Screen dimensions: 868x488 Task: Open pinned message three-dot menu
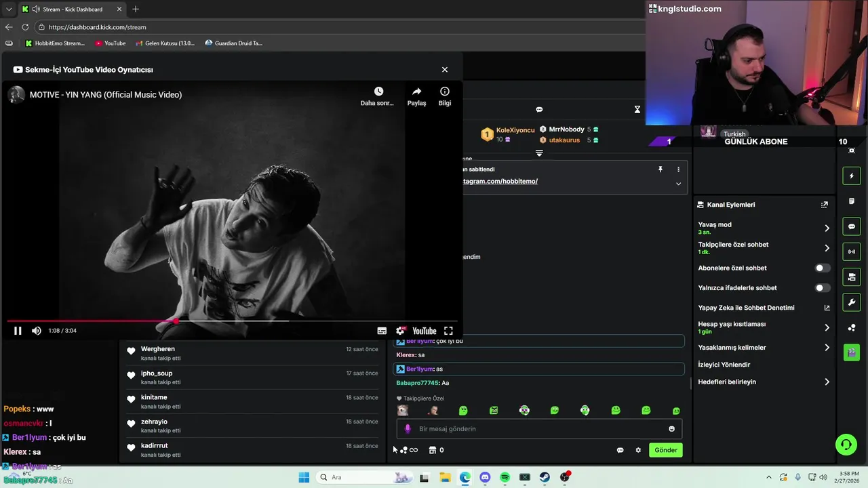click(678, 169)
